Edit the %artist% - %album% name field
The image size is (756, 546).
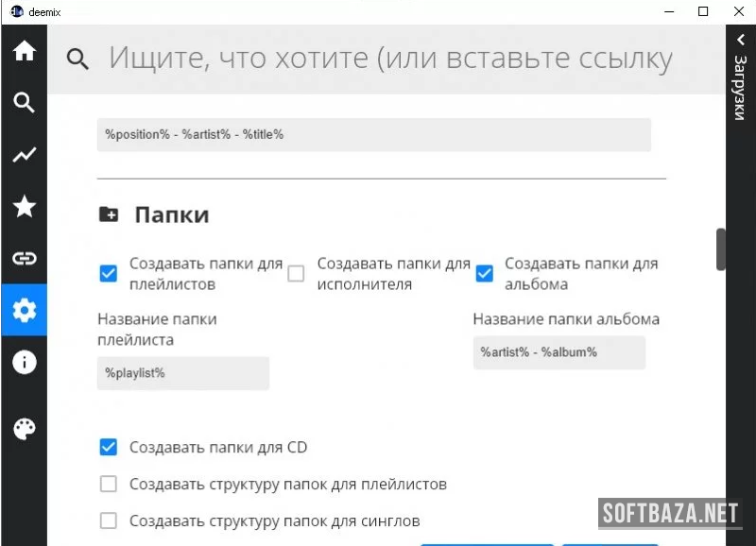(x=558, y=352)
